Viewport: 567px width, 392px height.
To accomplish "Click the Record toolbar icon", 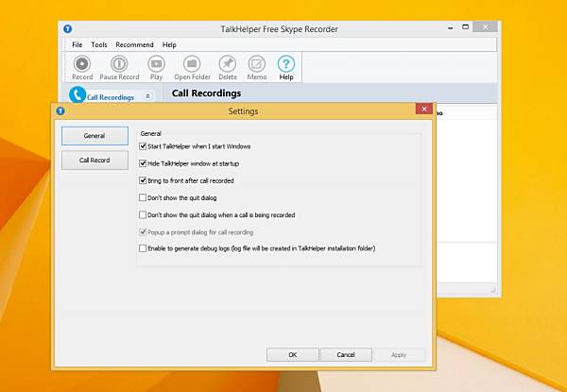I will [82, 63].
